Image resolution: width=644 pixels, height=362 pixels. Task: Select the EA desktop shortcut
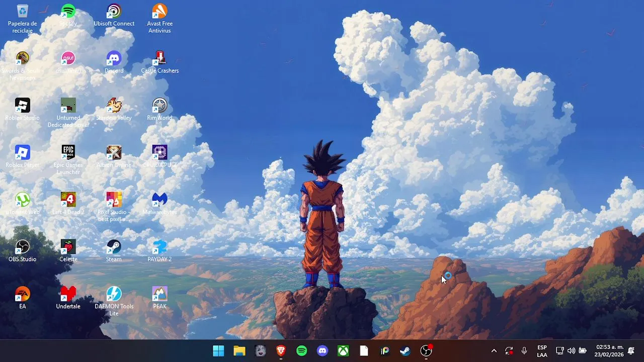[x=23, y=298]
